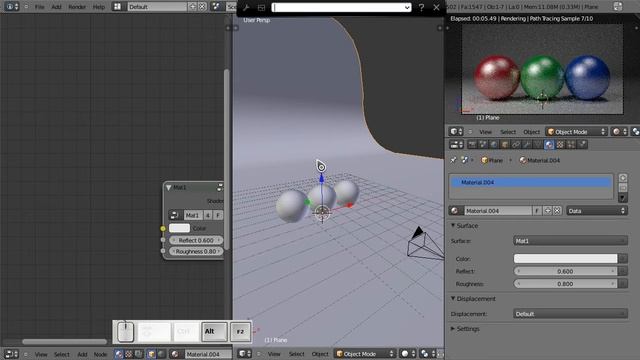640x360 pixels.
Task: Toggle fake user F in Mat1 node
Action: coord(218,215)
